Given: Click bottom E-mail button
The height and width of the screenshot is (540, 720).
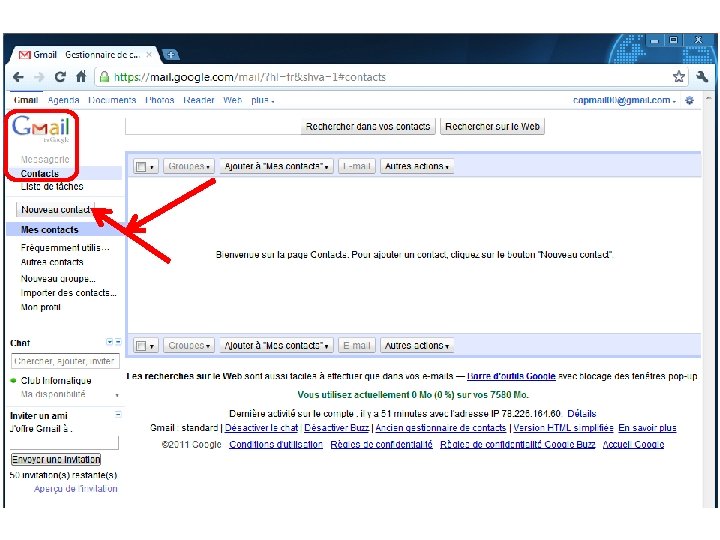Looking at the screenshot, I should pos(357,345).
